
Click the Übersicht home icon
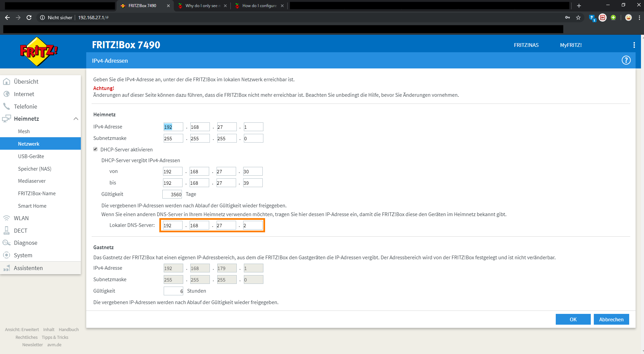click(6, 82)
